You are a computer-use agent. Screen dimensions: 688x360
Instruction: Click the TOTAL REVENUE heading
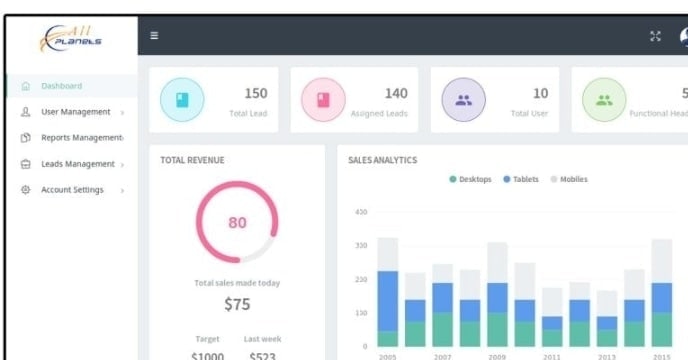192,160
